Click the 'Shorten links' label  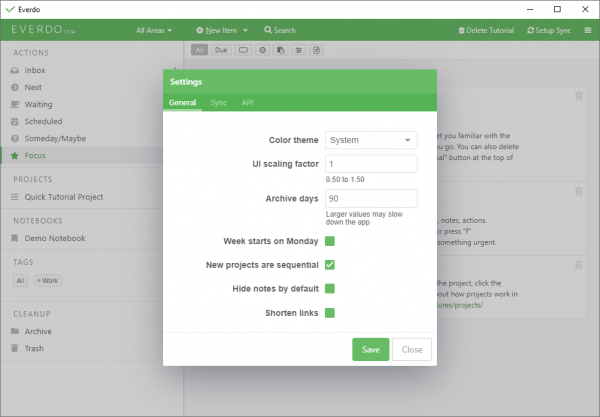point(292,313)
